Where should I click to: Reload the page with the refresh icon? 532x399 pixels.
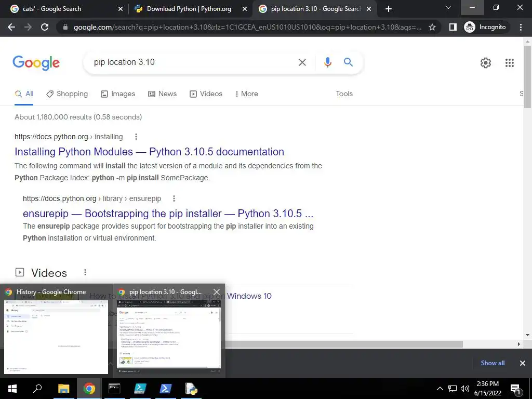(x=45, y=27)
